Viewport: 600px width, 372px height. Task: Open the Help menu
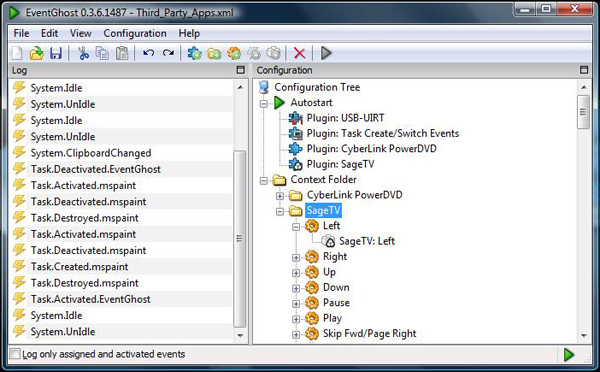[189, 33]
